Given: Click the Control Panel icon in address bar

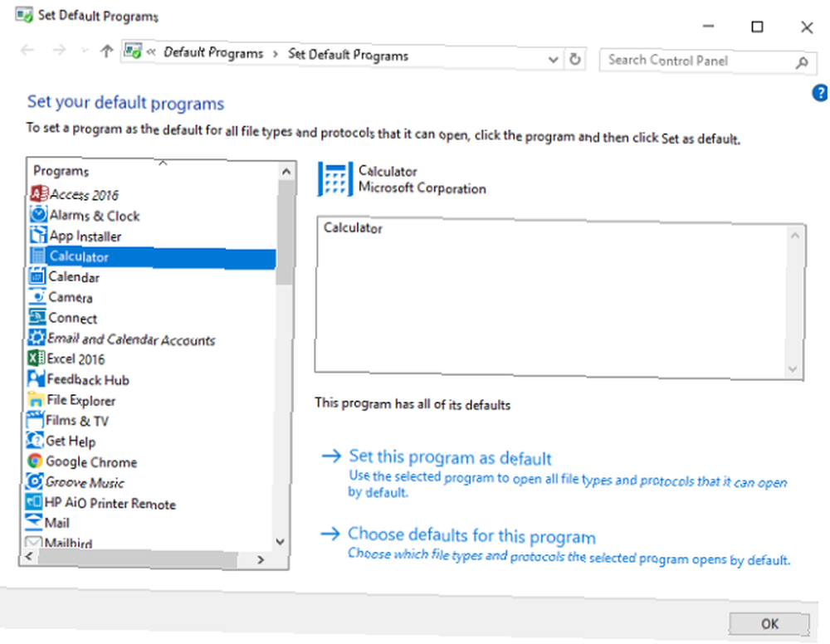Looking at the screenshot, I should pyautogui.click(x=132, y=51).
